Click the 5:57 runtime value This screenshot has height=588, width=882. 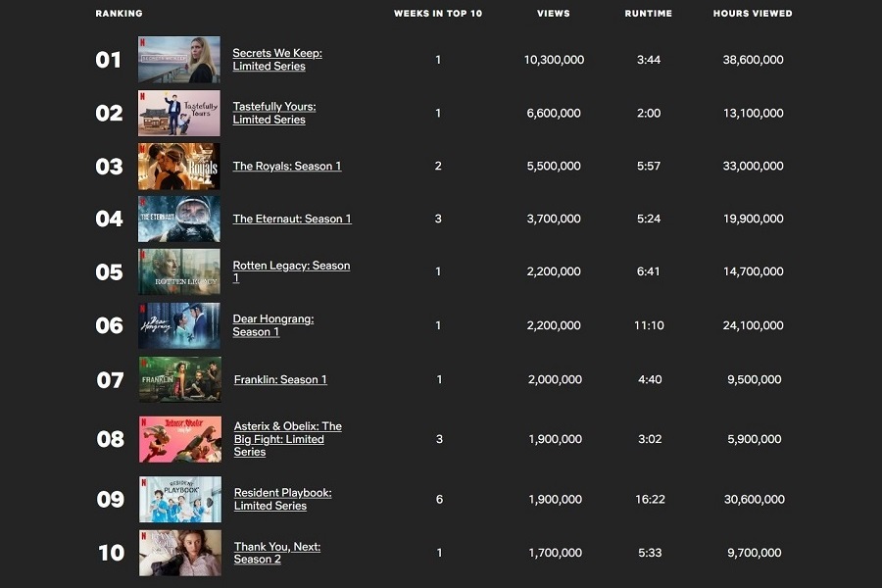[x=649, y=166]
